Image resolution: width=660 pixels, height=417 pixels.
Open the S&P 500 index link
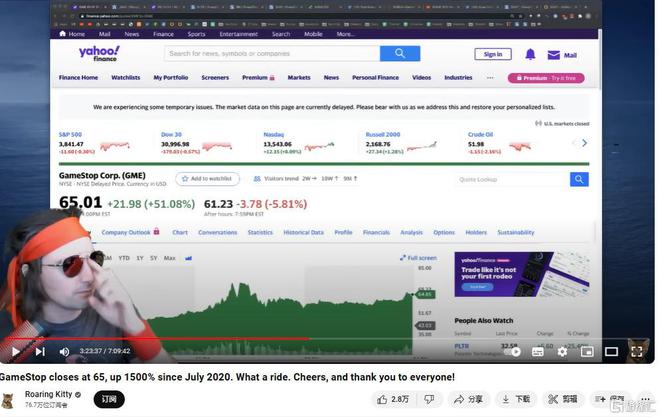(x=70, y=135)
